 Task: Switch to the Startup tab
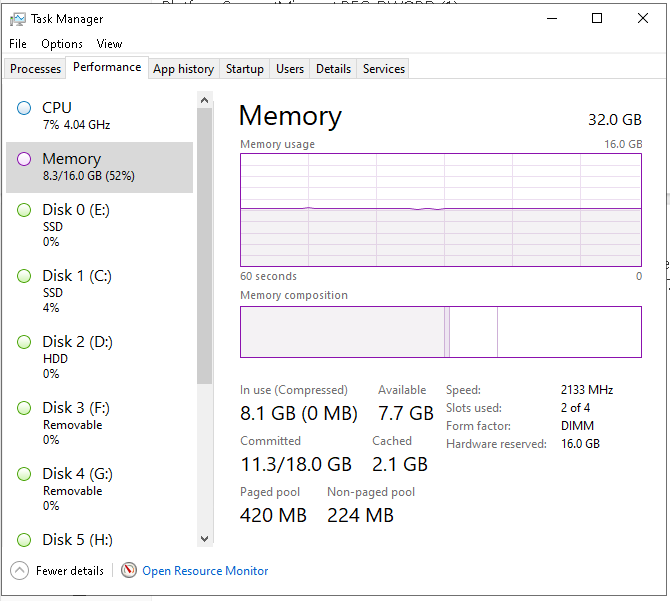point(245,69)
